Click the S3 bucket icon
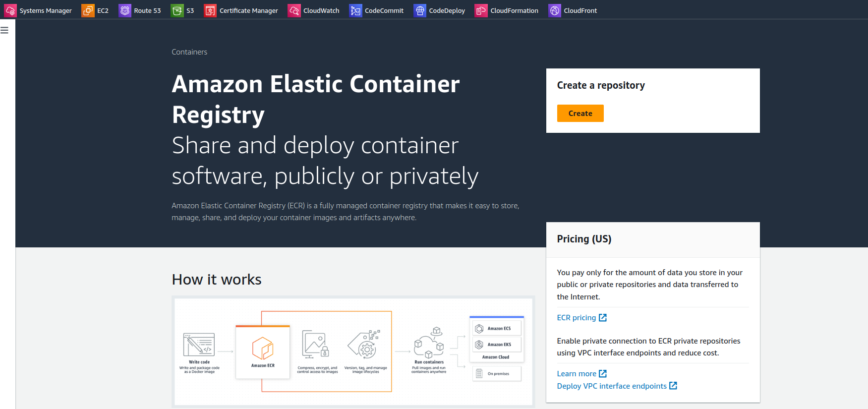This screenshot has width=868, height=409. point(177,10)
